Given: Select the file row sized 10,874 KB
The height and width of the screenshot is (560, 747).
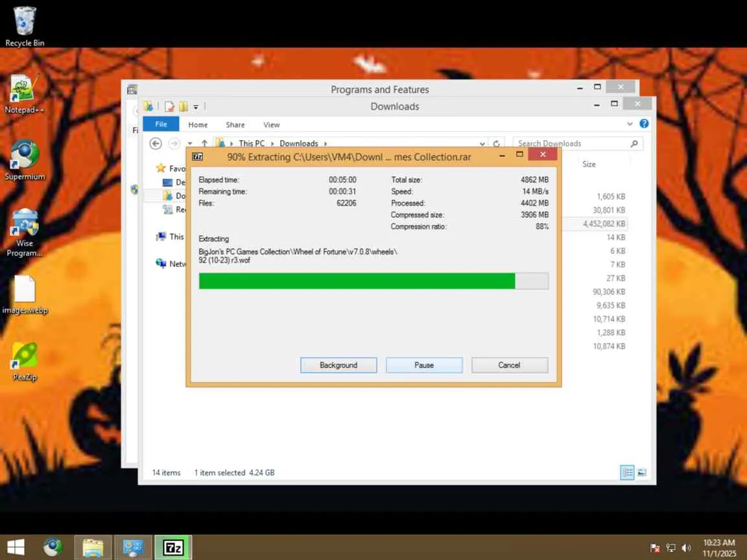Looking at the screenshot, I should [595, 346].
